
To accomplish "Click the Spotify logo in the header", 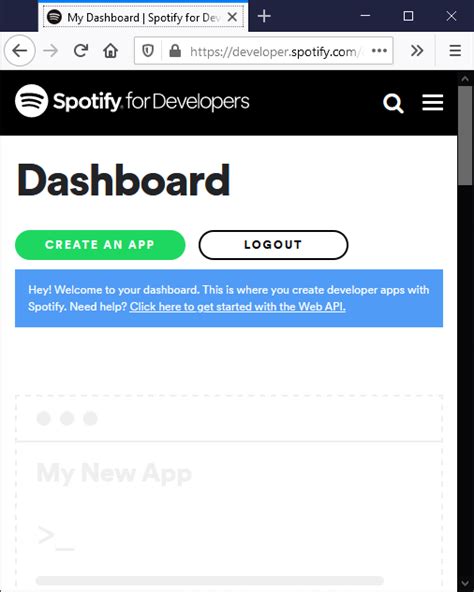I will (x=132, y=101).
